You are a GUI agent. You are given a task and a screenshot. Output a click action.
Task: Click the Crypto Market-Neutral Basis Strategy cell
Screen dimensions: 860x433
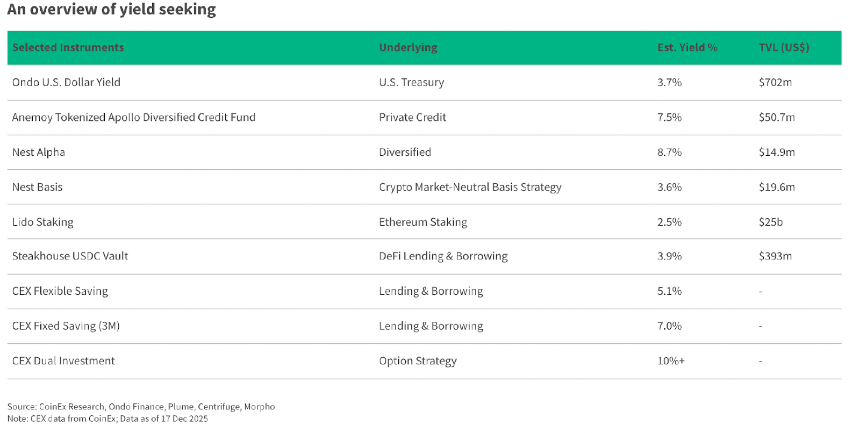(470, 187)
